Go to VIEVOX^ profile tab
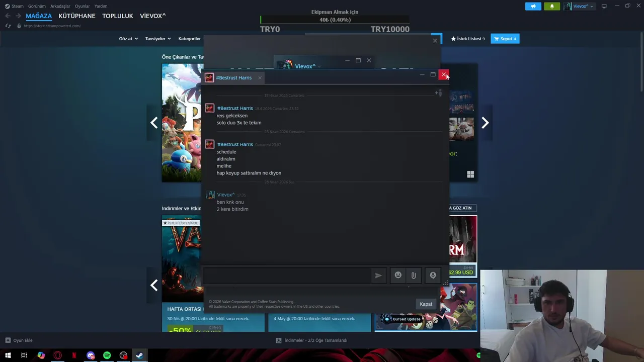 click(153, 16)
